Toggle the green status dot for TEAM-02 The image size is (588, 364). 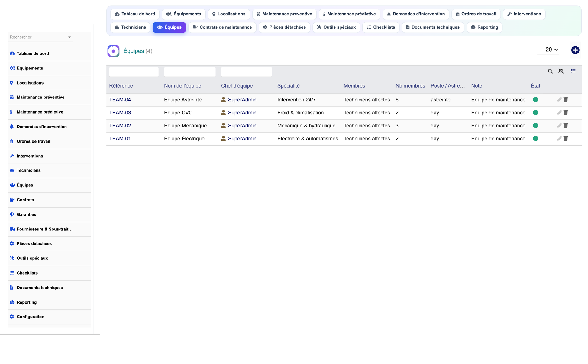pos(535,126)
